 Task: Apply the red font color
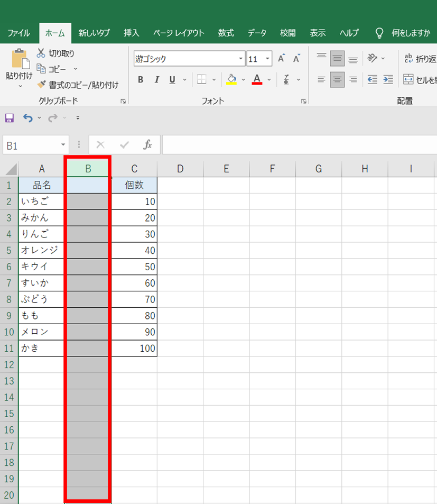(x=257, y=79)
